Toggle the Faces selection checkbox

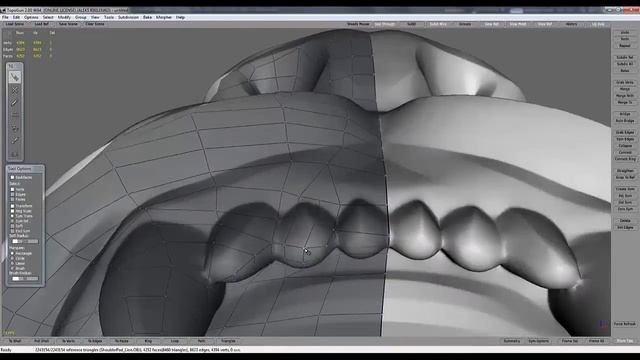click(x=12, y=199)
